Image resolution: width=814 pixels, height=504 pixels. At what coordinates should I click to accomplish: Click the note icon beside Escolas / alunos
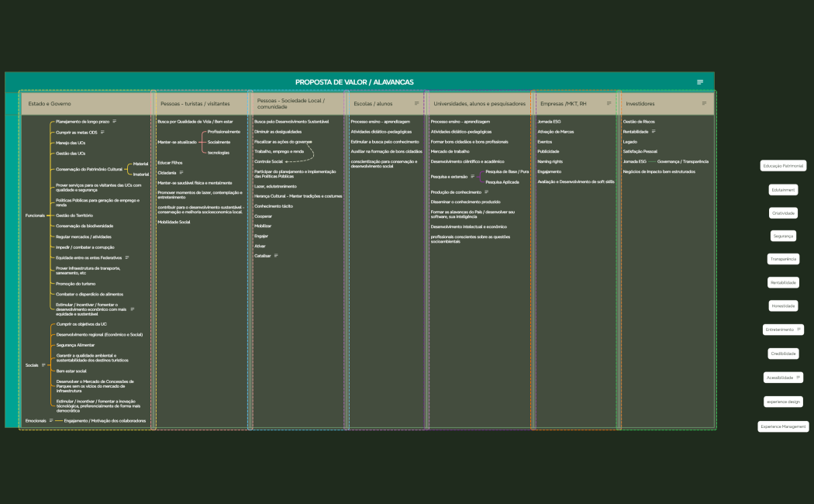coord(416,103)
